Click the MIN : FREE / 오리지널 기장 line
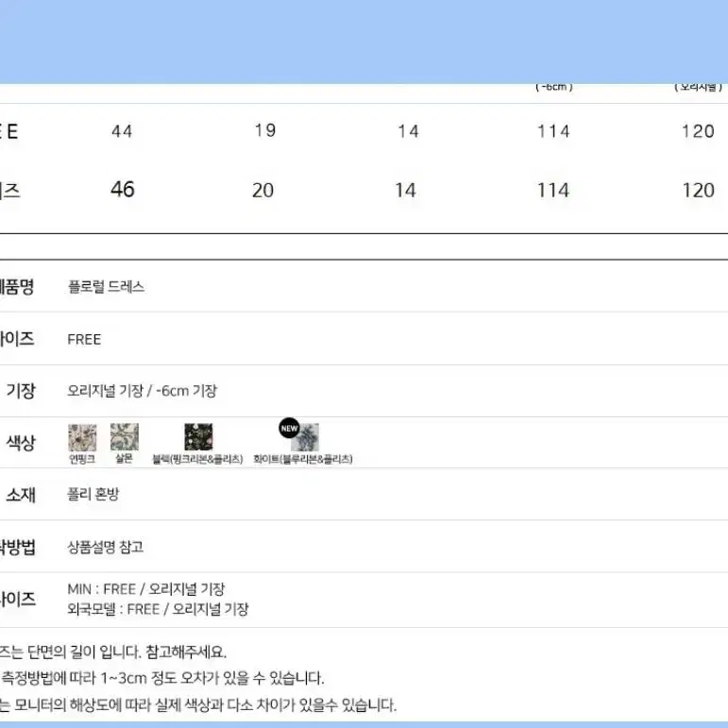This screenshot has width=728, height=728. click(x=146, y=589)
